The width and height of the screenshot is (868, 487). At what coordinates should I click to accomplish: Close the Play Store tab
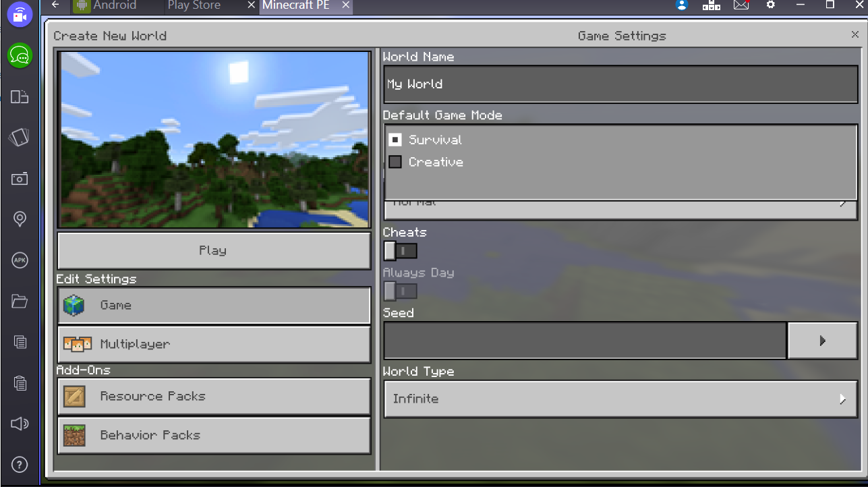(x=251, y=5)
